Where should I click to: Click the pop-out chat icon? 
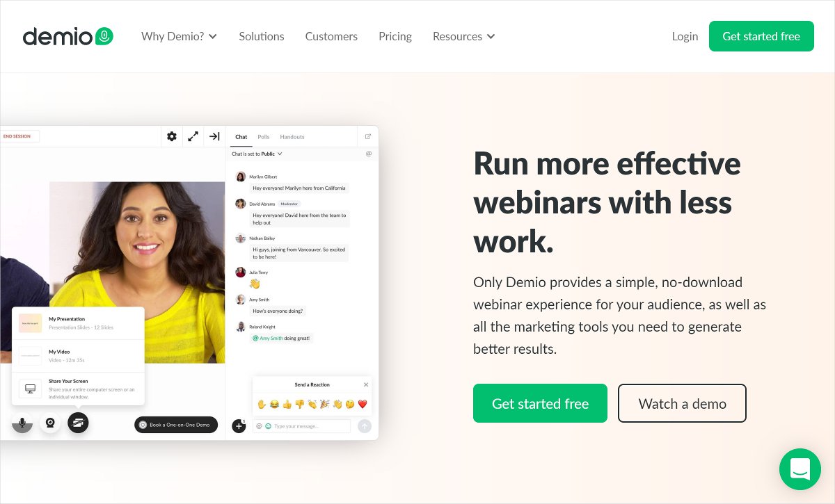[x=368, y=136]
